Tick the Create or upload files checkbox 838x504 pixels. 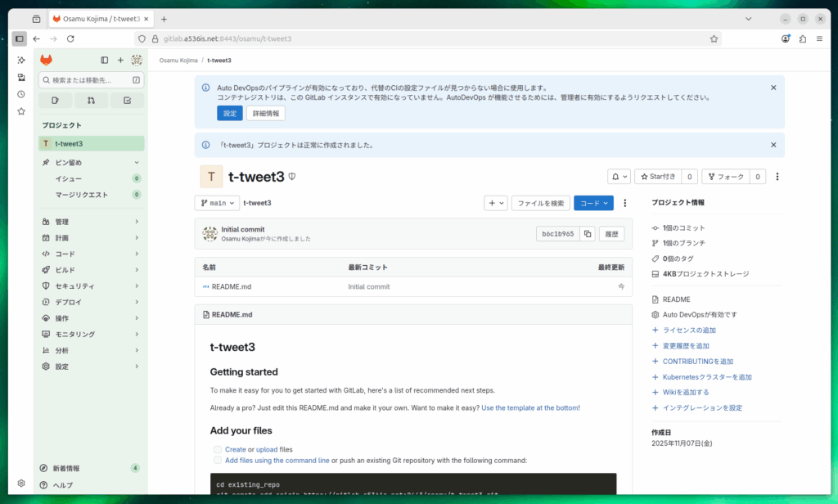click(x=218, y=449)
